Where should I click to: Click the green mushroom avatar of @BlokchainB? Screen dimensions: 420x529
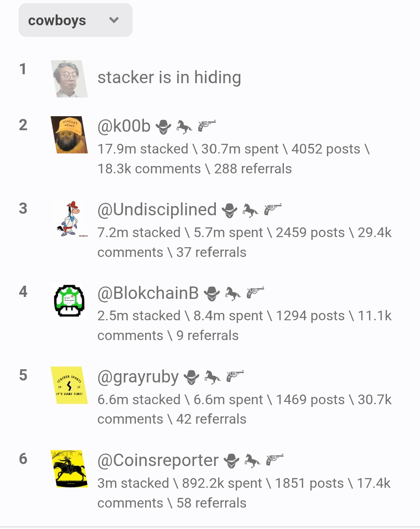(x=69, y=302)
